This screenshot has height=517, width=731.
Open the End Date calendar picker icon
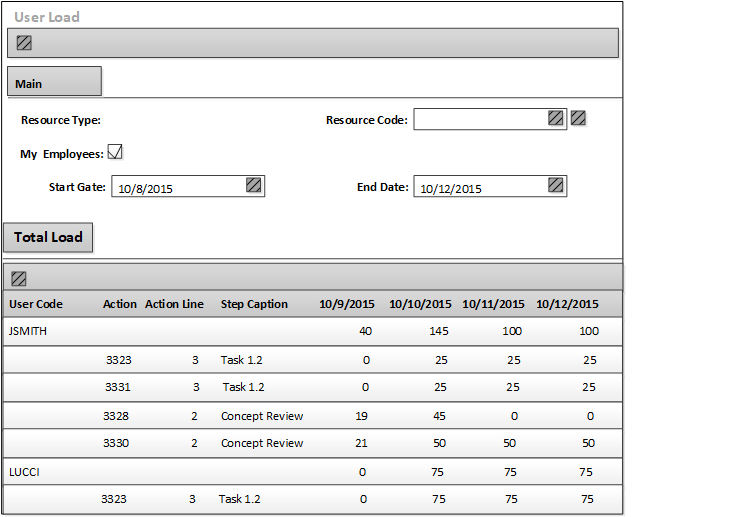(x=556, y=185)
